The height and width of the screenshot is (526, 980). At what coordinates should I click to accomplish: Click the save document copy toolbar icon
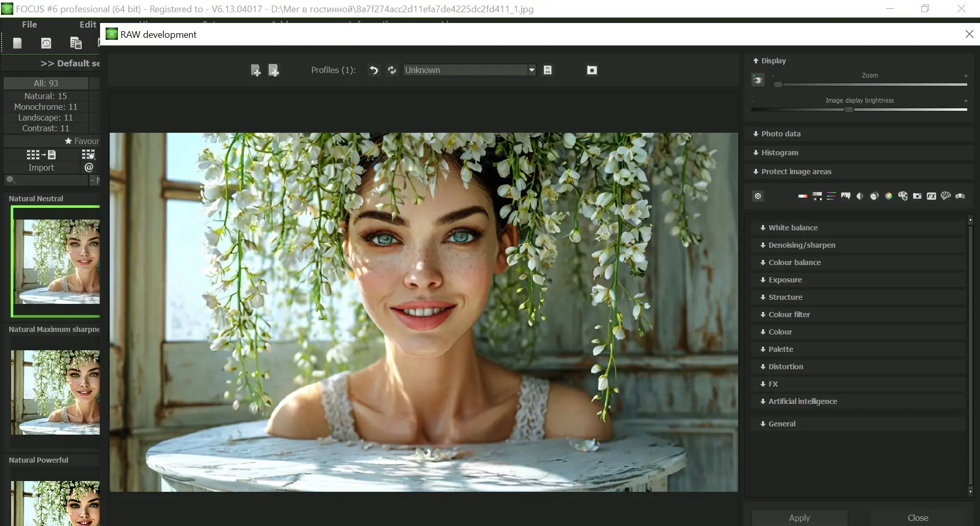tap(76, 43)
